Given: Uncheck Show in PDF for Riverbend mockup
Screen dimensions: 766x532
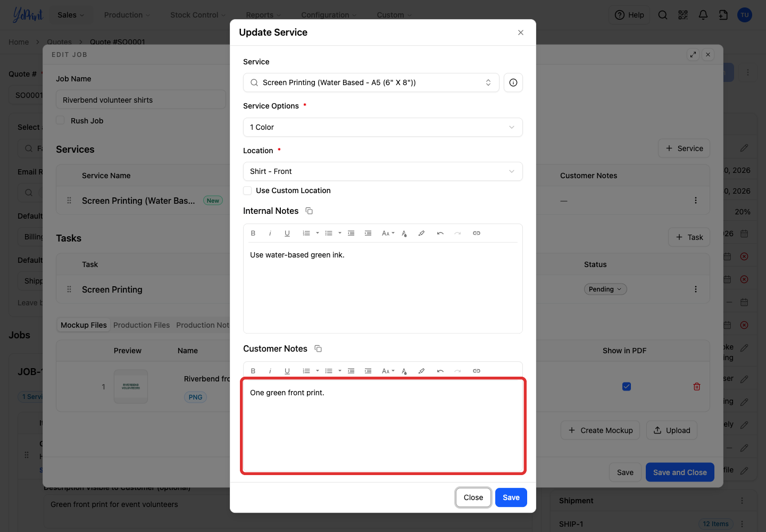Looking at the screenshot, I should (627, 387).
